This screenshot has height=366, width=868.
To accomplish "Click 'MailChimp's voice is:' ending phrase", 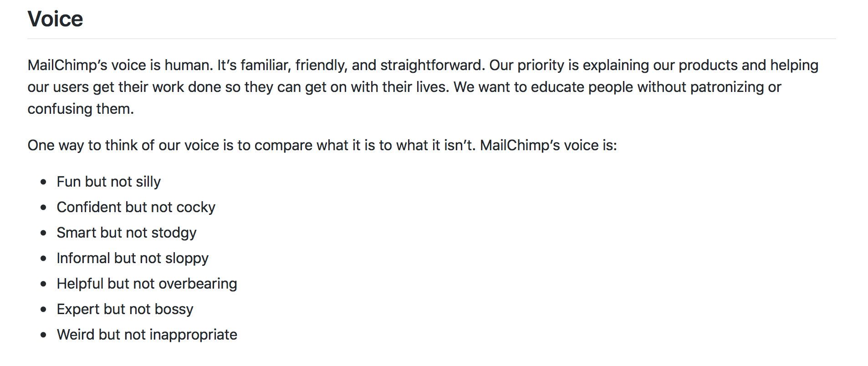I will pos(548,146).
